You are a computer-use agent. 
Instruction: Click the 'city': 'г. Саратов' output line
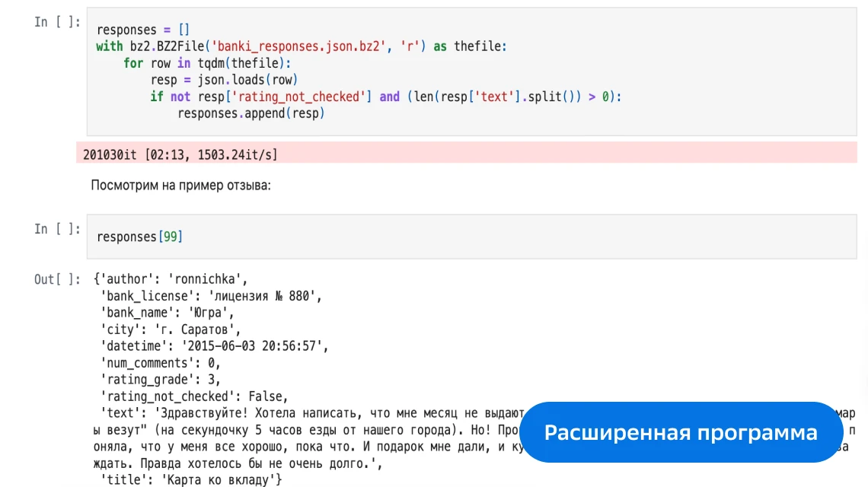click(171, 329)
